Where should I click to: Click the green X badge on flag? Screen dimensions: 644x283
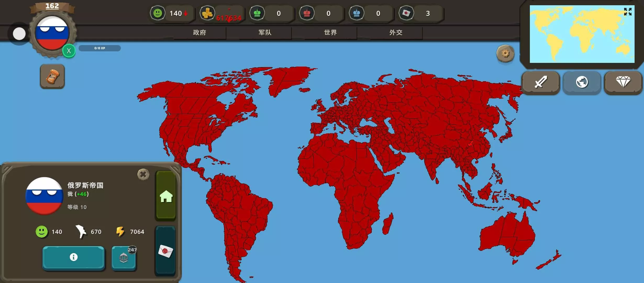click(69, 51)
